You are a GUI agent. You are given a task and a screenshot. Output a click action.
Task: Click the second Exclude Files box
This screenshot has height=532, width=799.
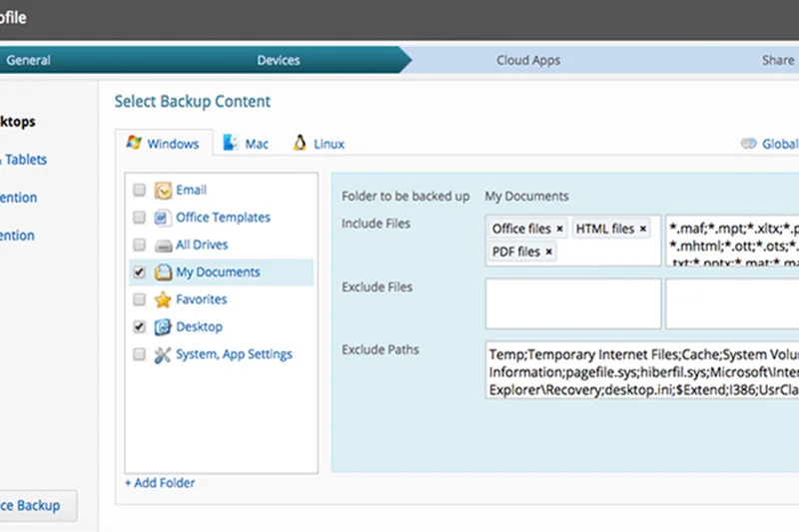pos(732,303)
